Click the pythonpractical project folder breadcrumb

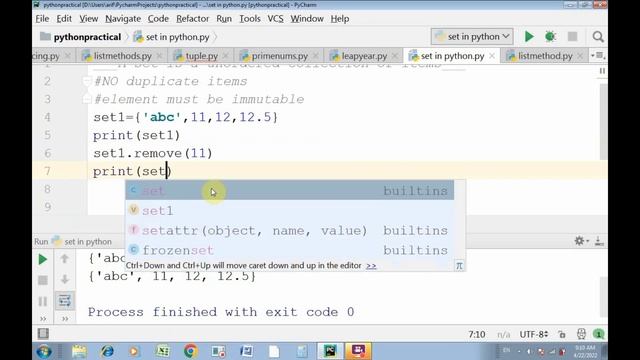[81, 37]
